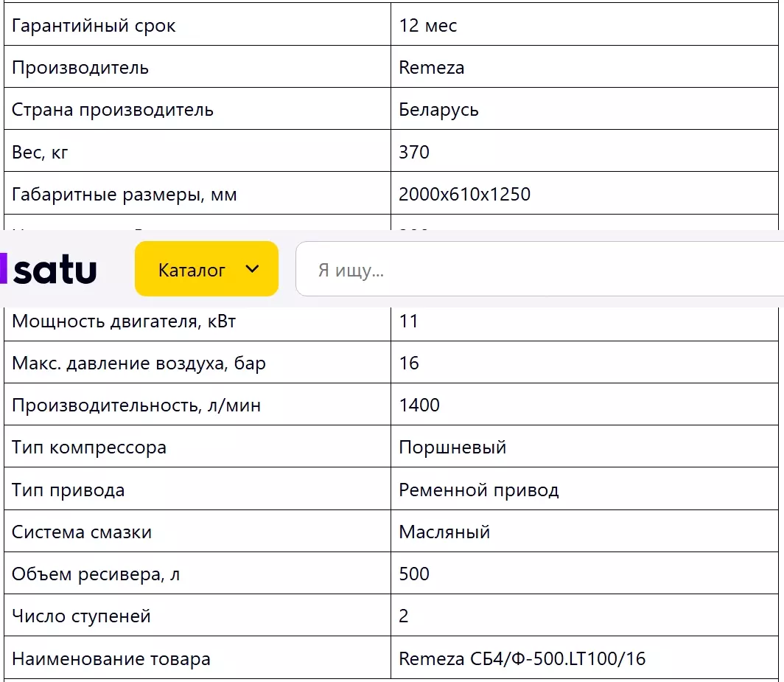The width and height of the screenshot is (784, 682).
Task: Select the weight value '370'
Action: point(414,152)
